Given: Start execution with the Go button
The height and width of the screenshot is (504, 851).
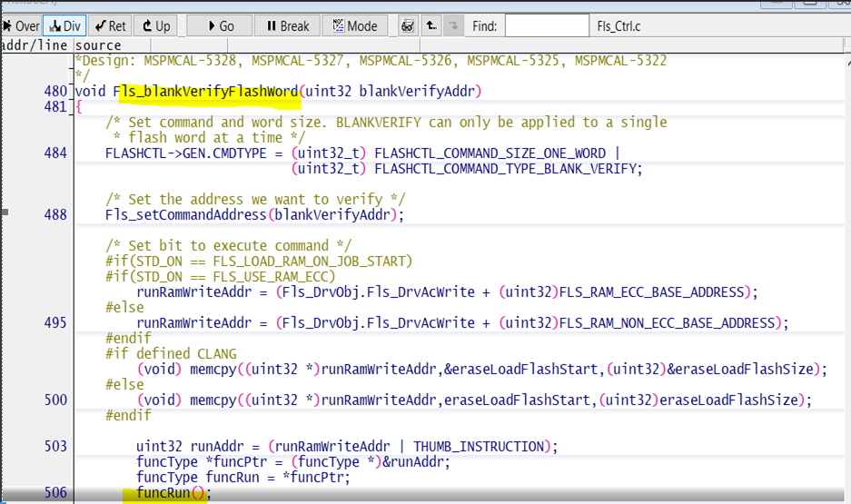Looking at the screenshot, I should coord(220,26).
